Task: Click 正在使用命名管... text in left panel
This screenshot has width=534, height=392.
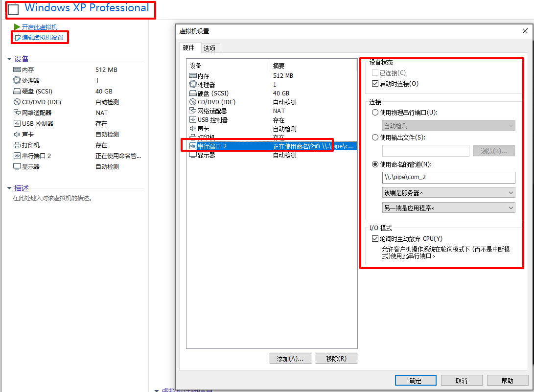Action: (118, 156)
